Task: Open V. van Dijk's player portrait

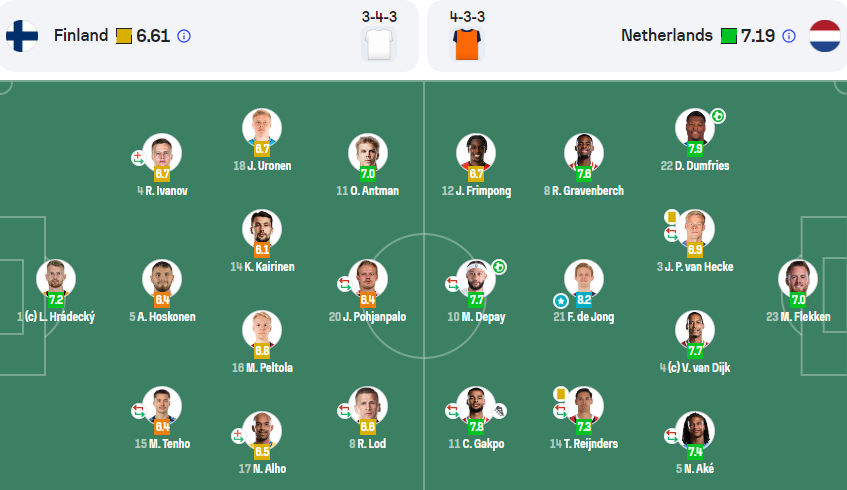Action: click(x=695, y=330)
